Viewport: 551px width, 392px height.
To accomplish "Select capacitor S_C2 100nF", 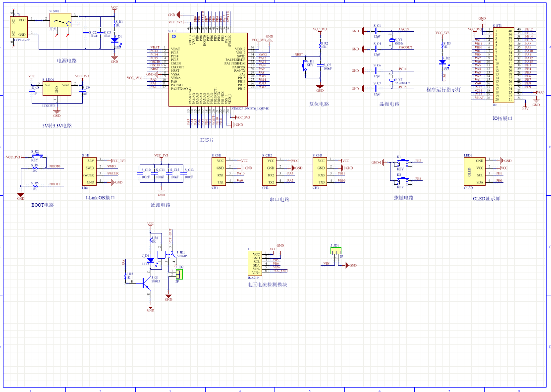I will pyautogui.click(x=85, y=33).
